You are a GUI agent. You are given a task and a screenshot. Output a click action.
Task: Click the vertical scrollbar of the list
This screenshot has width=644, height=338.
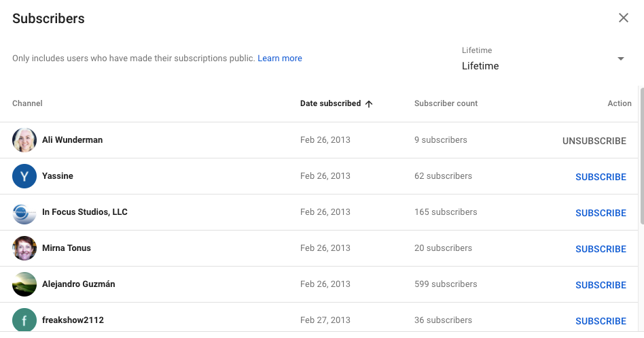[641, 156]
